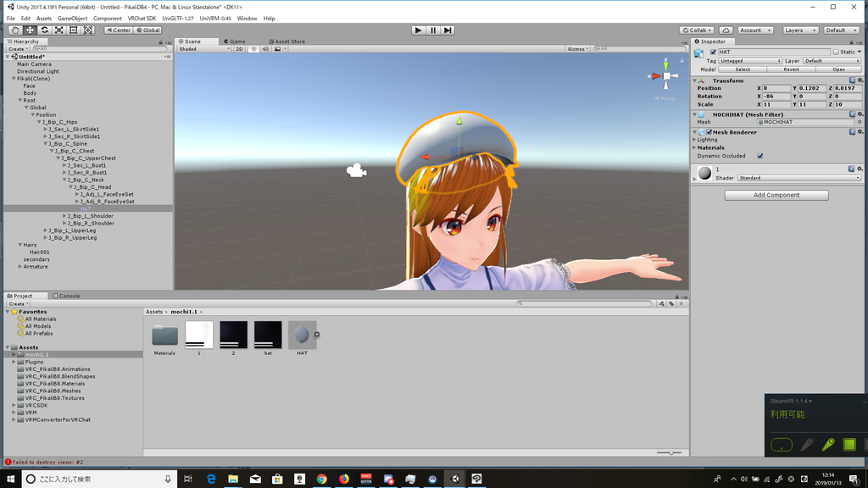Image resolution: width=868 pixels, height=488 pixels.
Task: Open the Tag Untagged dropdown
Action: pos(750,61)
